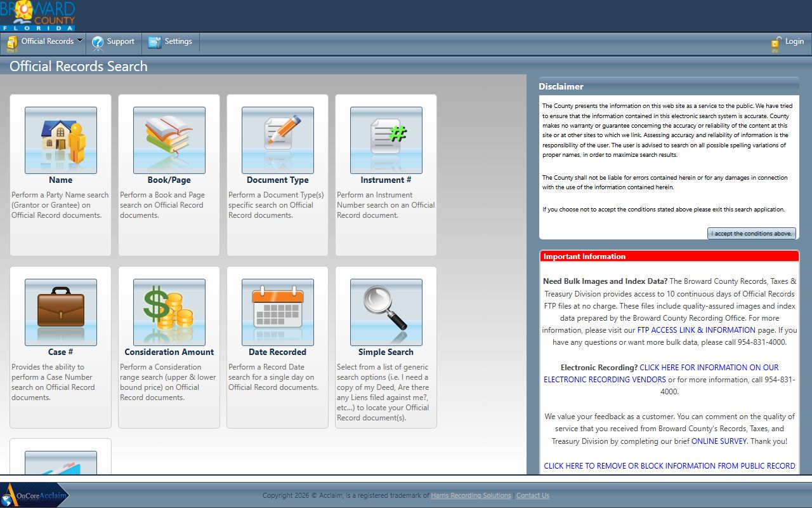Screen dimensions: 812x508
Task: Open the Support menu
Action: coord(114,42)
